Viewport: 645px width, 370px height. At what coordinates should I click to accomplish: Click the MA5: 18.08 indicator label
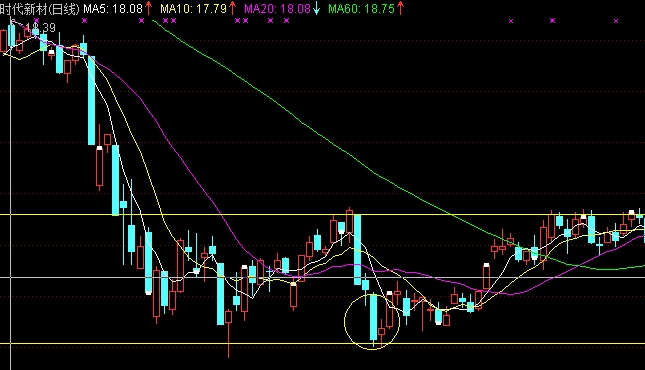click(113, 9)
